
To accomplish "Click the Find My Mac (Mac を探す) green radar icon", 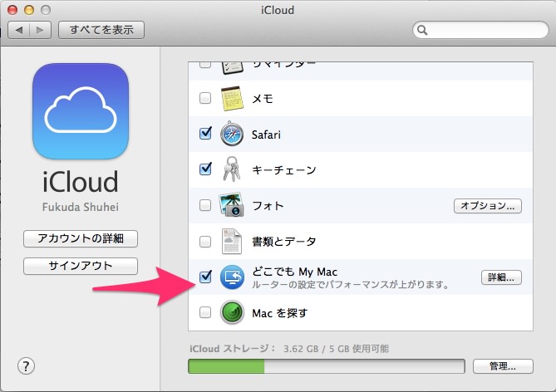I will click(232, 312).
